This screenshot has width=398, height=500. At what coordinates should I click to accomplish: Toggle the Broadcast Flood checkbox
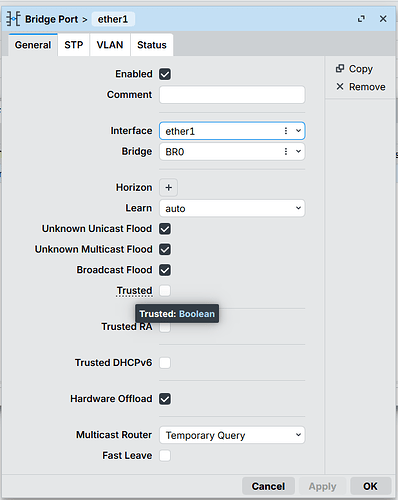pos(165,270)
